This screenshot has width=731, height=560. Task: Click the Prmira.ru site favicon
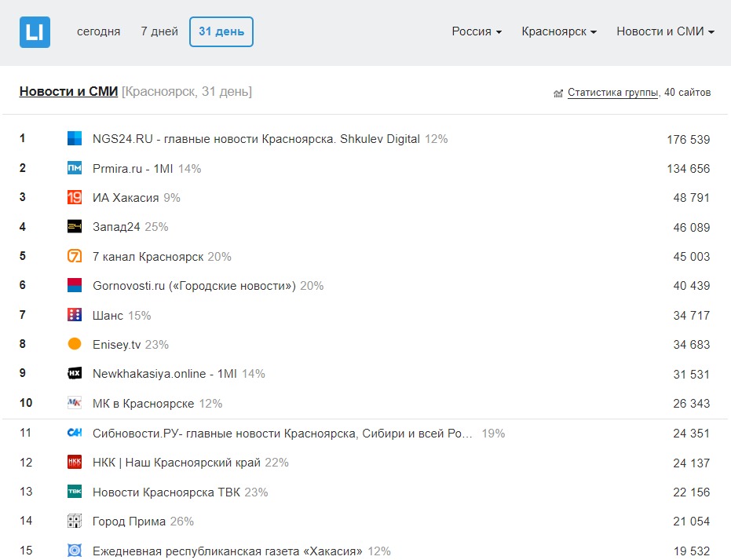tap(75, 168)
